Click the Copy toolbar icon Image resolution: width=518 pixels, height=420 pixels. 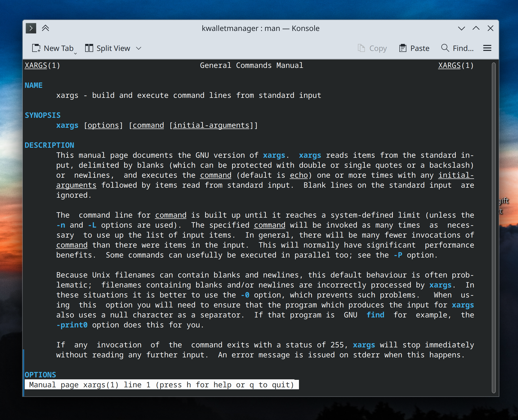pos(361,48)
